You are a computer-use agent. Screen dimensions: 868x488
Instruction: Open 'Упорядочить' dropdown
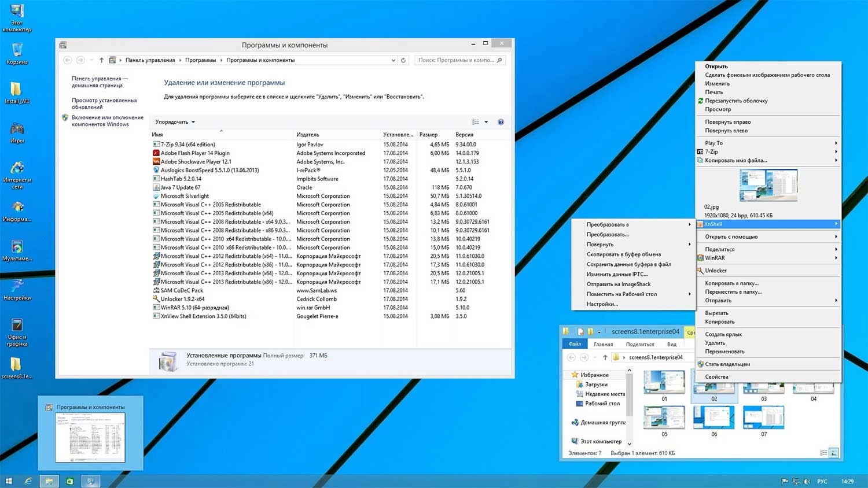point(175,122)
